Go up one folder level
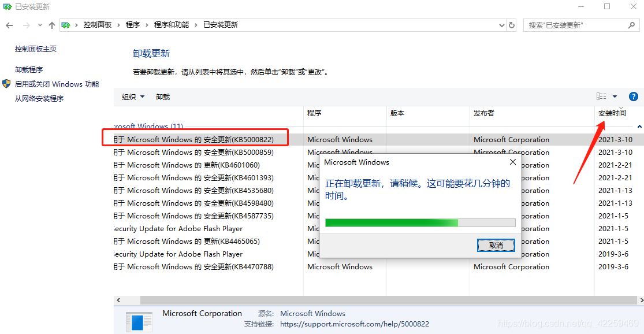Screen dimensions: 644x334 click(52, 25)
